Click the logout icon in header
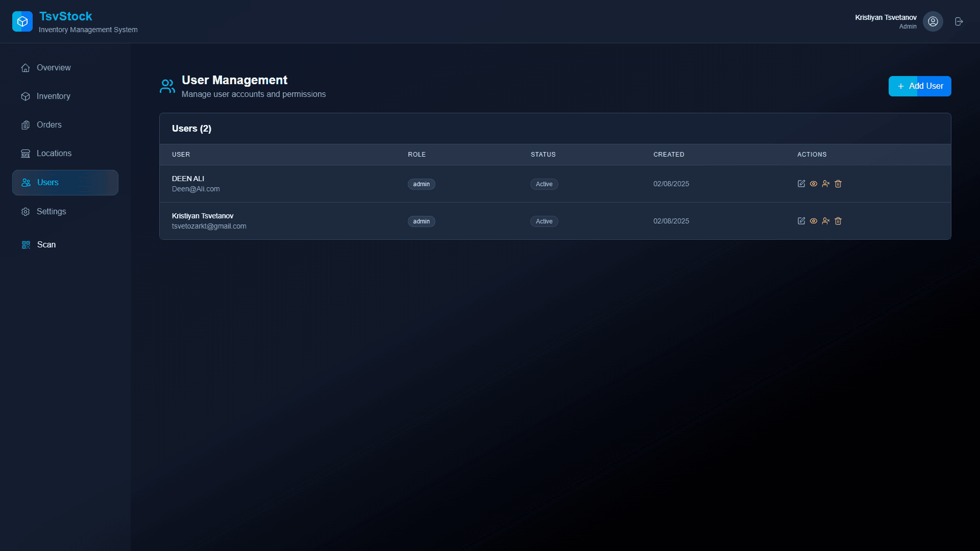Image resolution: width=980 pixels, height=551 pixels. tap(959, 21)
